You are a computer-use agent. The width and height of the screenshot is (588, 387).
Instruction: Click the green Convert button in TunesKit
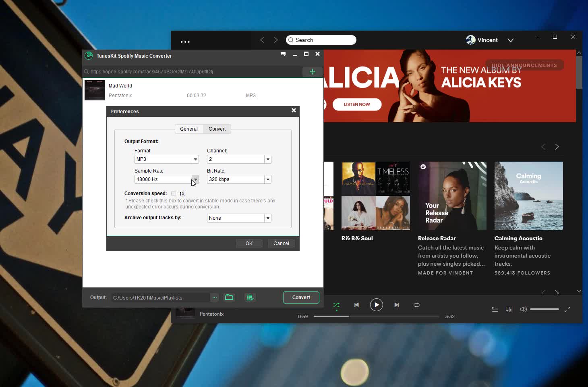pos(301,298)
